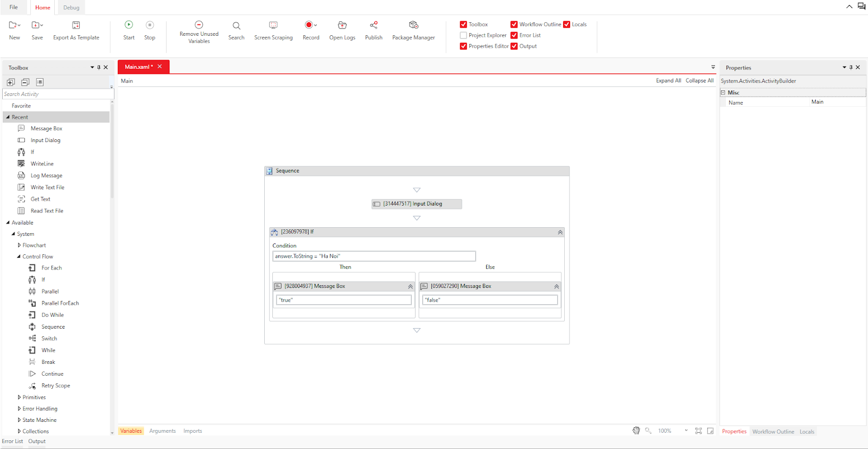Switch to Workflow Outline tab at bottom right
Viewport: 868px width, 449px height.
773,432
